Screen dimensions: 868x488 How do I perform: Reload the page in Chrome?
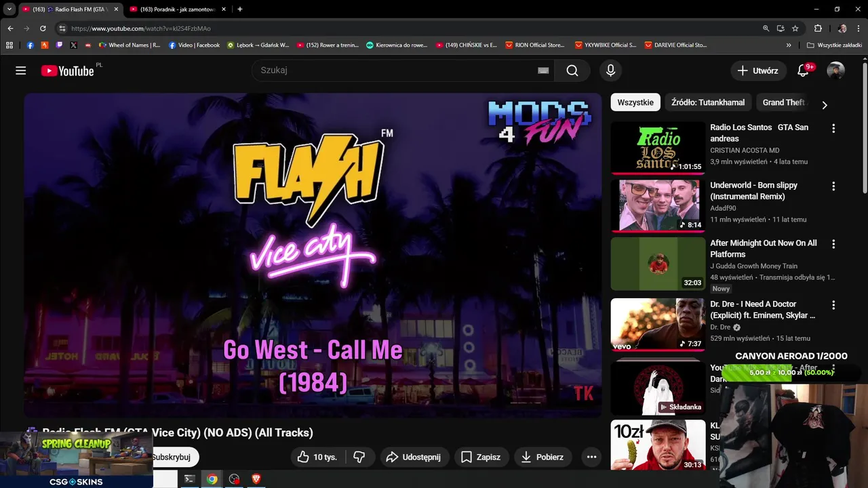[x=43, y=28]
